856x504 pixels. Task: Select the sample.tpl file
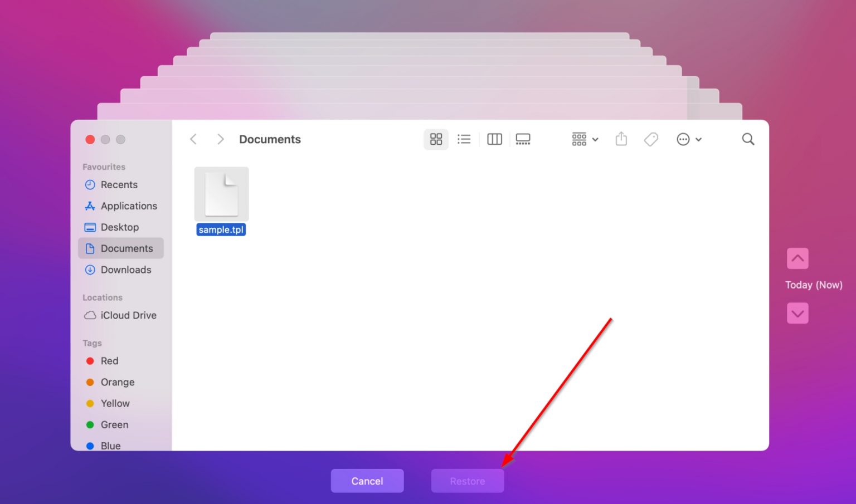pyautogui.click(x=221, y=194)
